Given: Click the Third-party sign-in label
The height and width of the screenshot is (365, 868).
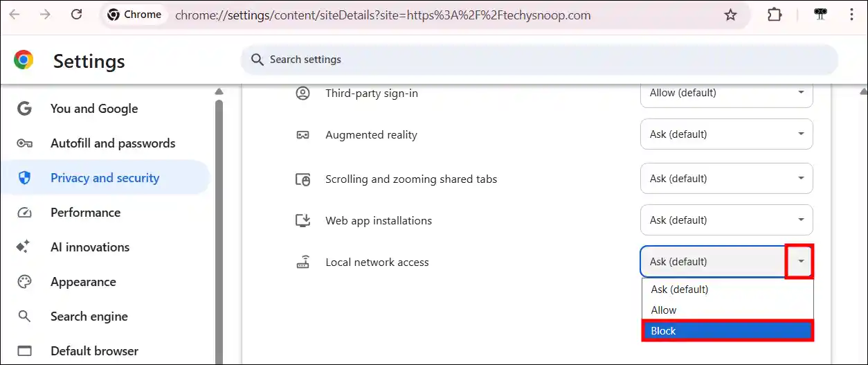Looking at the screenshot, I should (x=372, y=93).
